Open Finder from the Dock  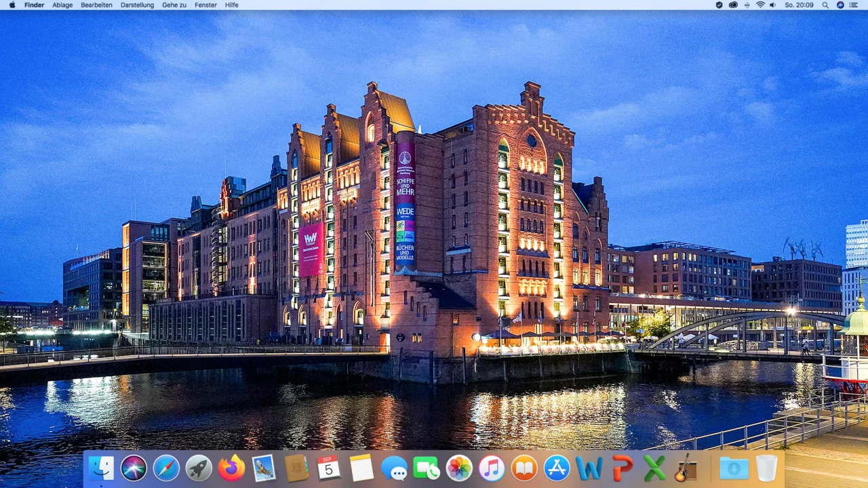[102, 468]
